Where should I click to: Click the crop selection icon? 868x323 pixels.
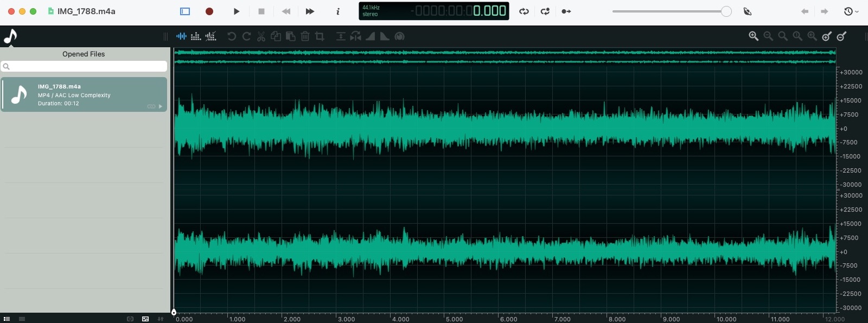320,36
